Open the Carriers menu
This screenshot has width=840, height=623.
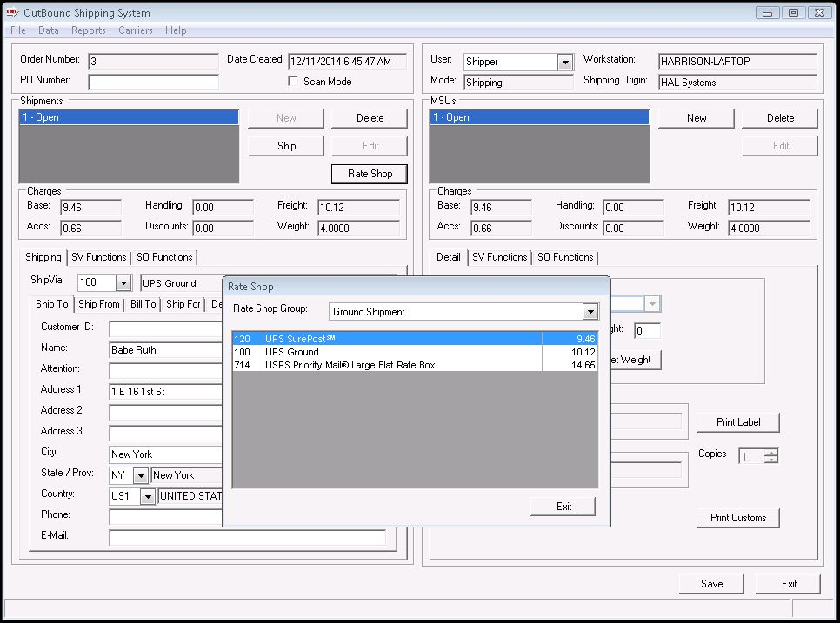(136, 30)
